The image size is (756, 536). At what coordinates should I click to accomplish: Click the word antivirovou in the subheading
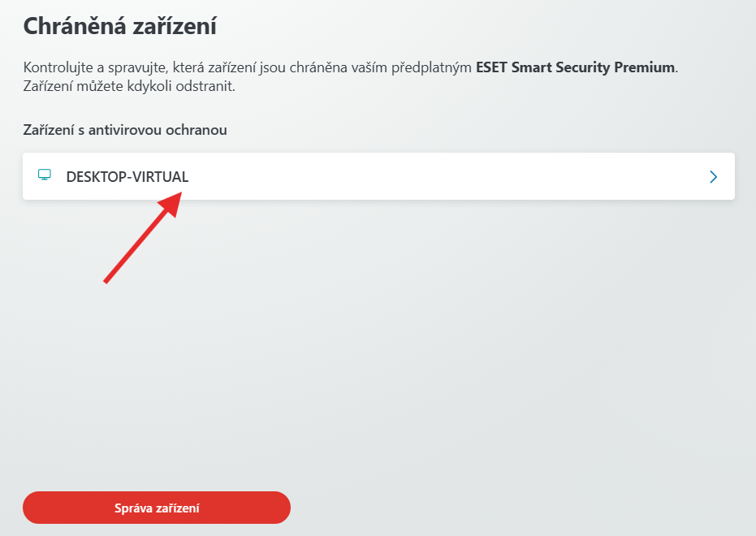tap(134, 130)
